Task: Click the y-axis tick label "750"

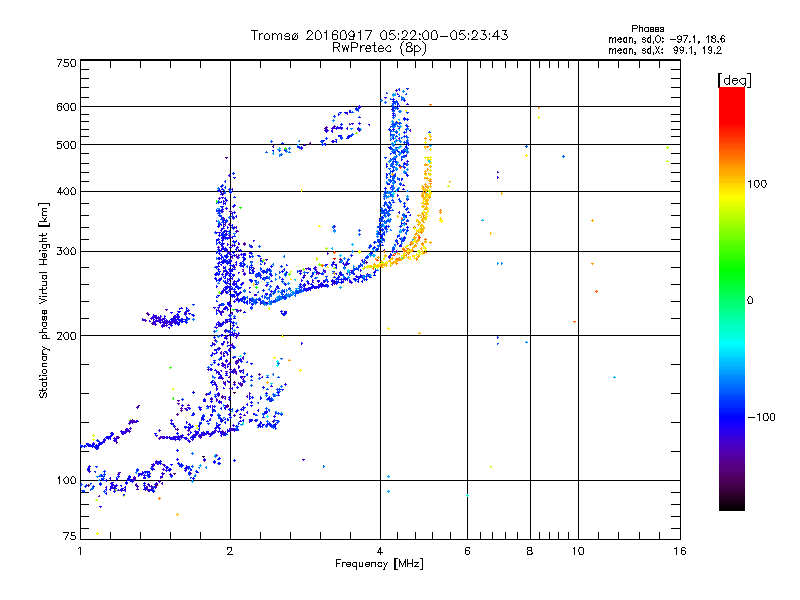Action: [66, 63]
